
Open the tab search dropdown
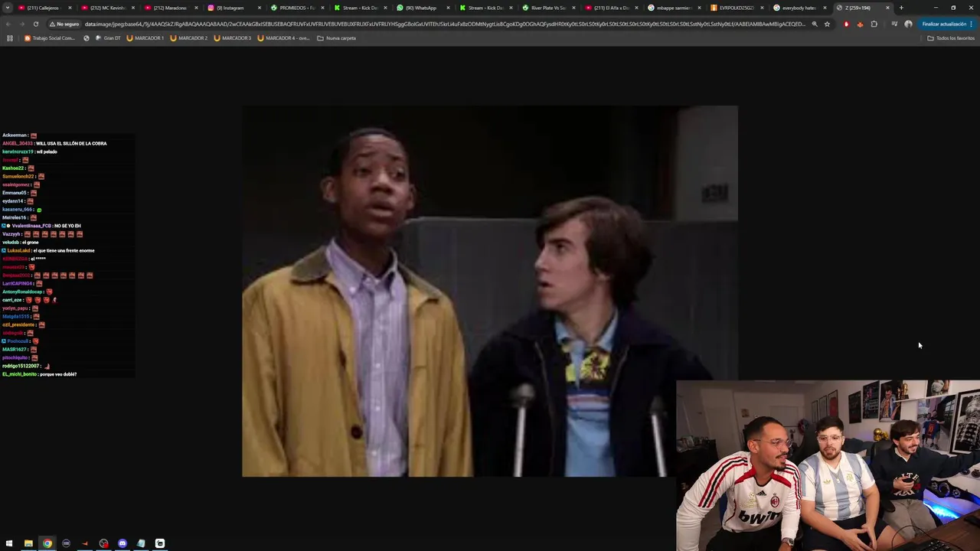click(6, 8)
